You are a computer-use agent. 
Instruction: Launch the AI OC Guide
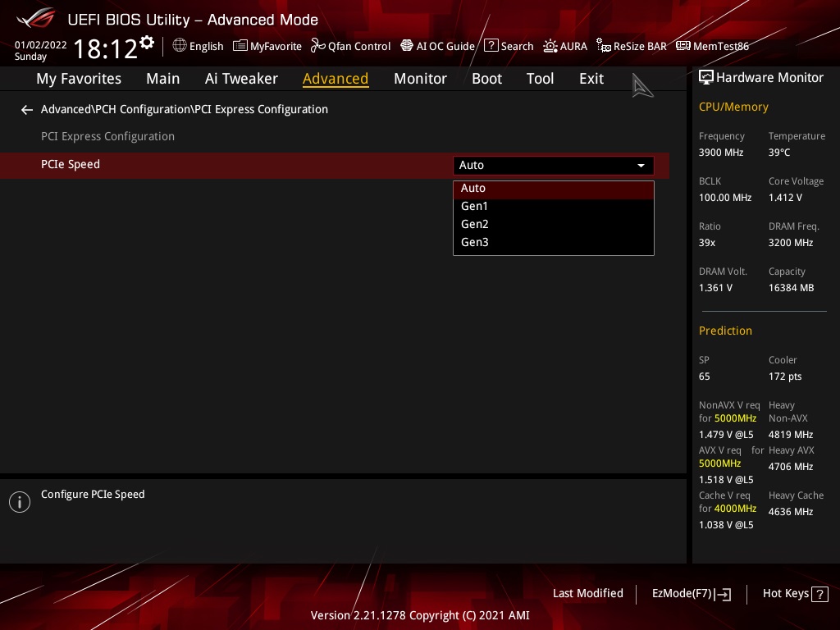point(438,46)
